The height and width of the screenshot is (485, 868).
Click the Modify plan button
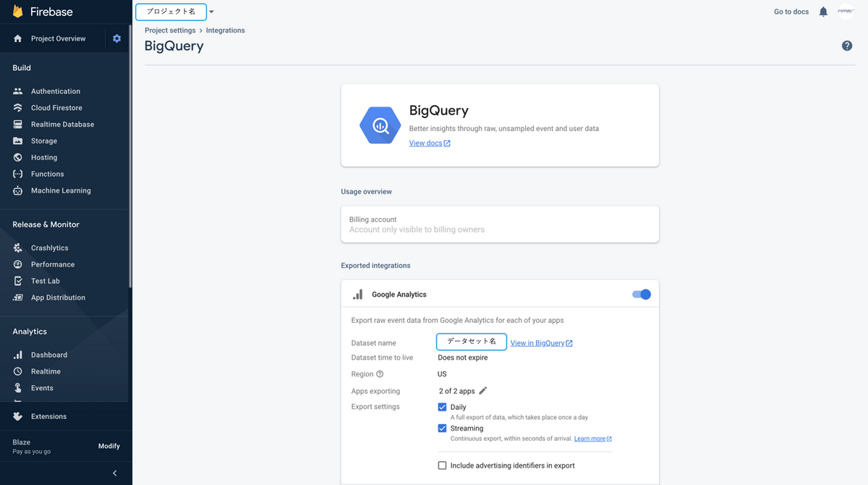[109, 446]
